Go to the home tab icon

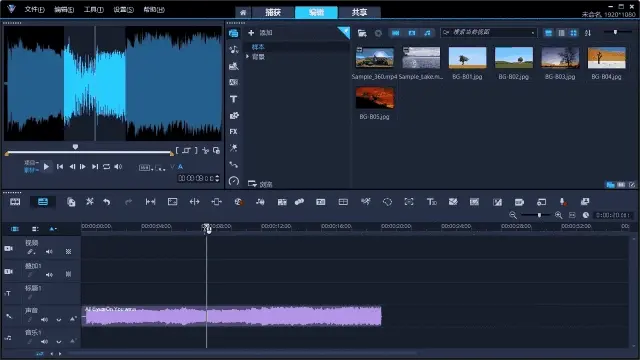pos(243,13)
